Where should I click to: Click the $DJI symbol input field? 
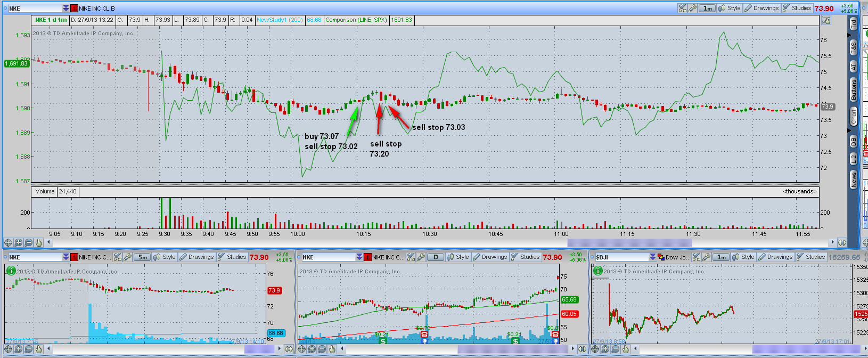point(621,257)
